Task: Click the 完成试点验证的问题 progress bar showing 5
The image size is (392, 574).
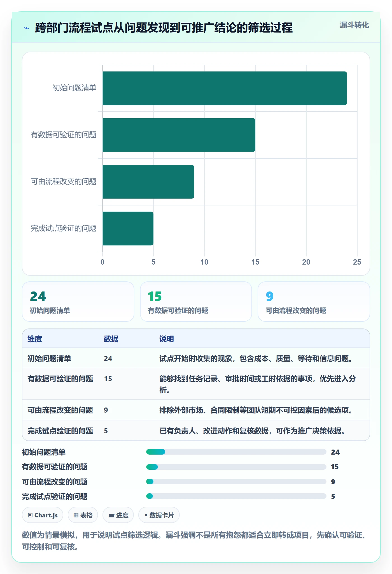Action: 236,496
